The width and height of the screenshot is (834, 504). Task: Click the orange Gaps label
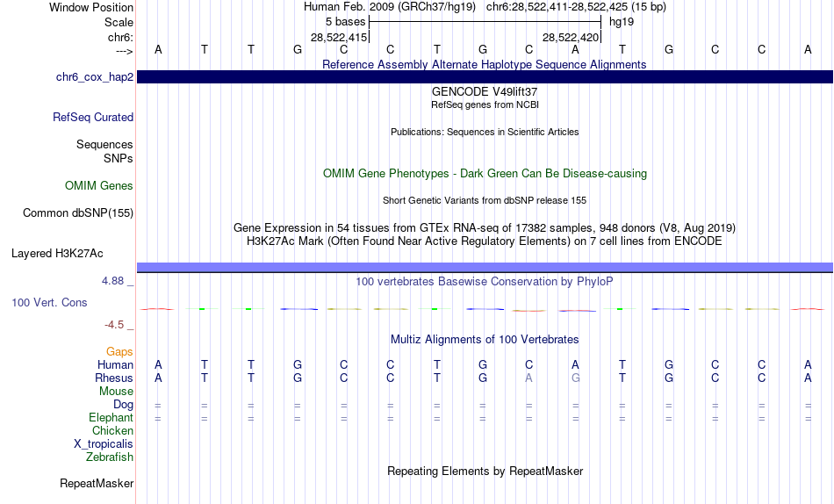click(x=119, y=351)
